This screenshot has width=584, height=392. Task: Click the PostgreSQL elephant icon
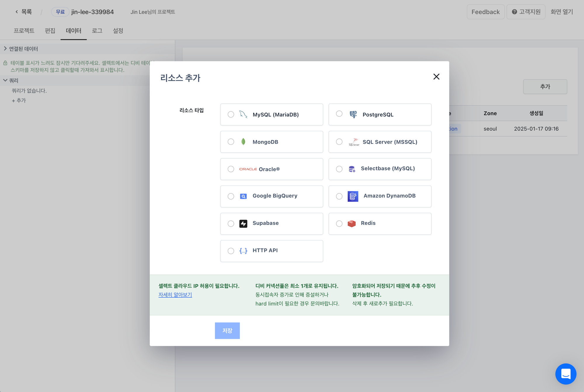point(353,114)
